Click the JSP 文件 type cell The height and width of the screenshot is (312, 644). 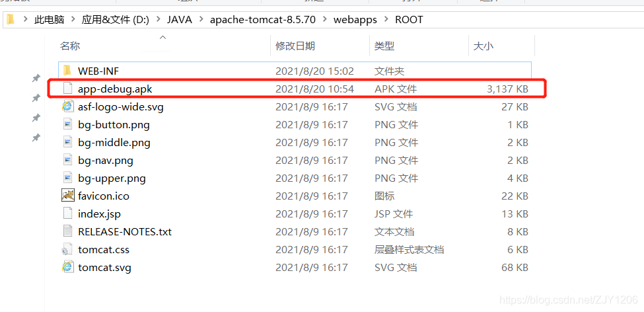[394, 214]
